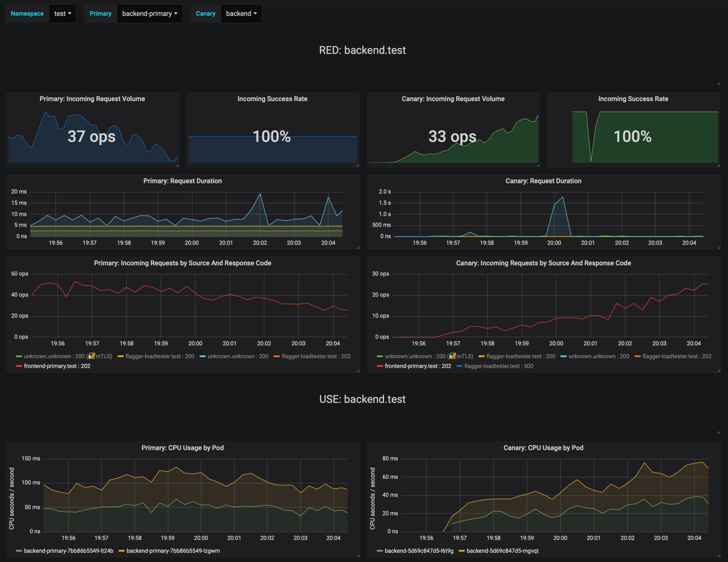Click yellow color swatch of backend-5d69c847d5-mgvqt
This screenshot has width=728, height=562.
pos(461,551)
